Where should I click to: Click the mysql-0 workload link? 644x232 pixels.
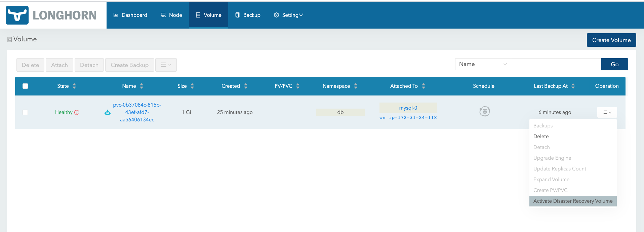pyautogui.click(x=408, y=108)
